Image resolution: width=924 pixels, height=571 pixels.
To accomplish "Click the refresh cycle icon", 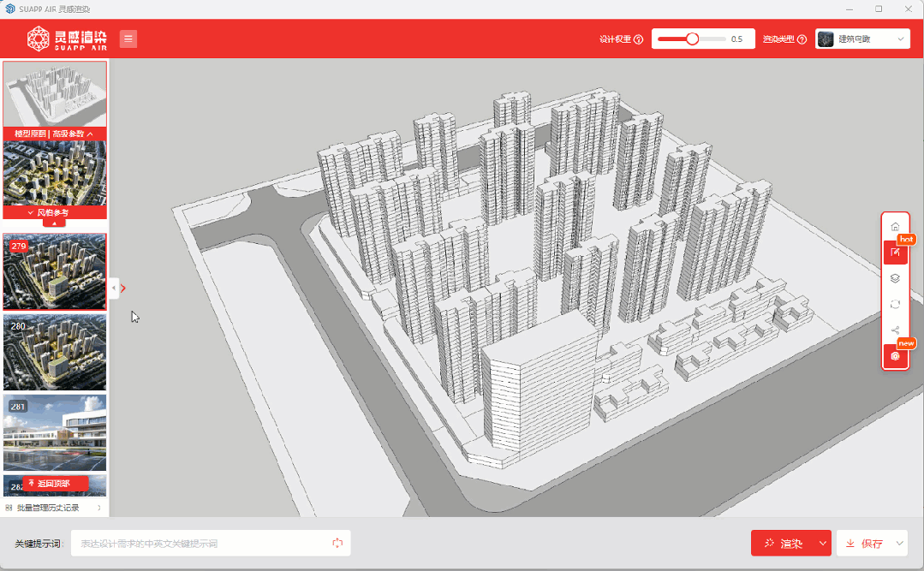I will pos(895,304).
